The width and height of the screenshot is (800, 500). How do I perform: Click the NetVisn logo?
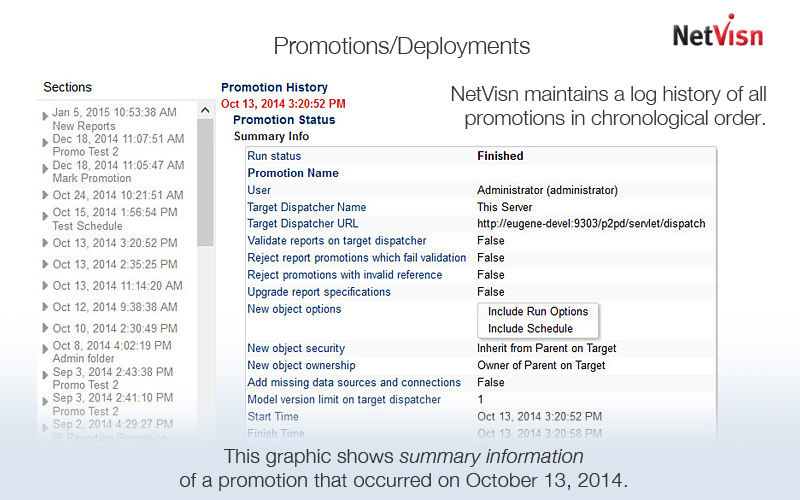coord(717,33)
